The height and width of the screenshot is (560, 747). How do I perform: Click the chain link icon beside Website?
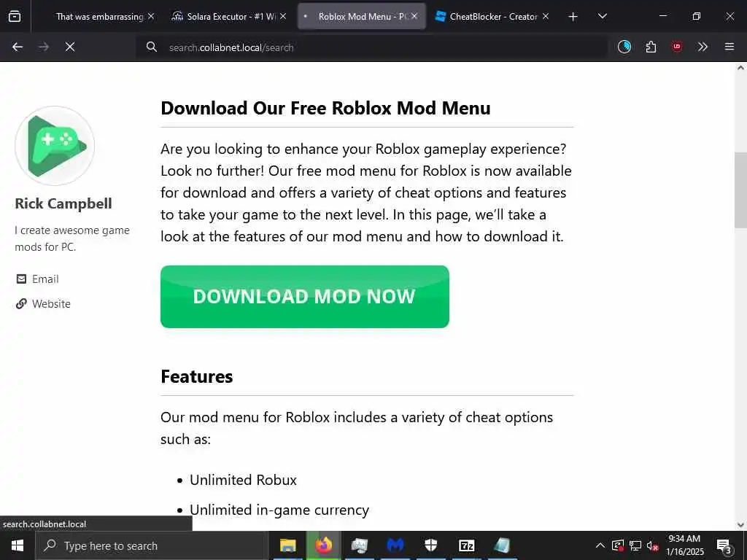point(21,304)
